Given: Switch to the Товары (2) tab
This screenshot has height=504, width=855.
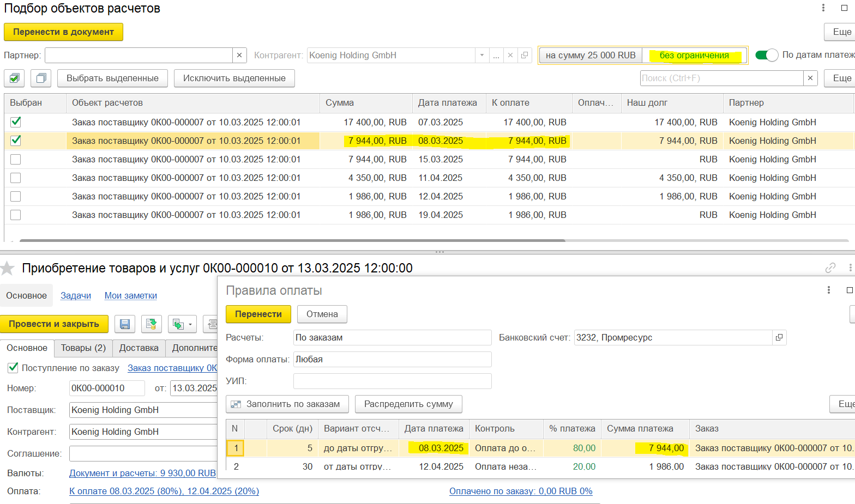Looking at the screenshot, I should [83, 348].
